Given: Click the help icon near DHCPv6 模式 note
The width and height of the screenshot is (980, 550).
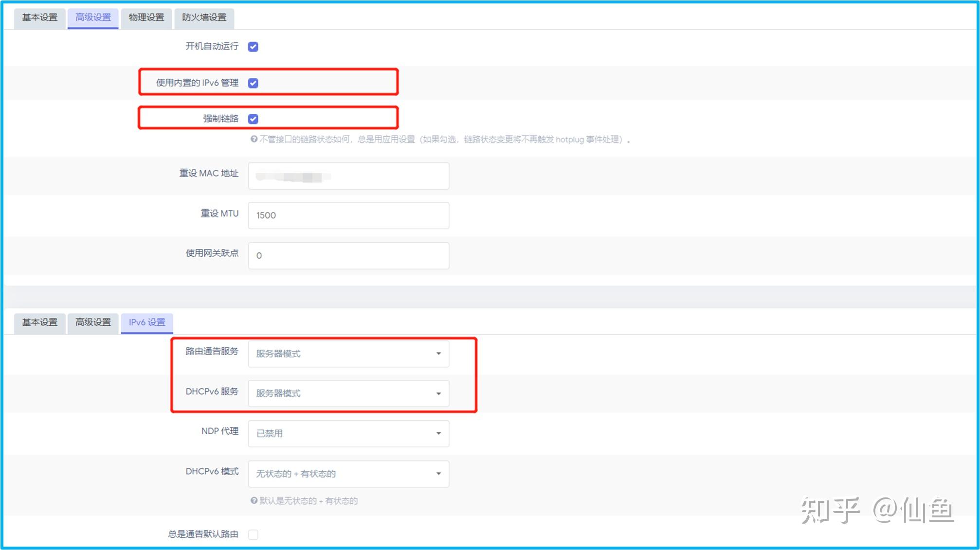Looking at the screenshot, I should (253, 500).
